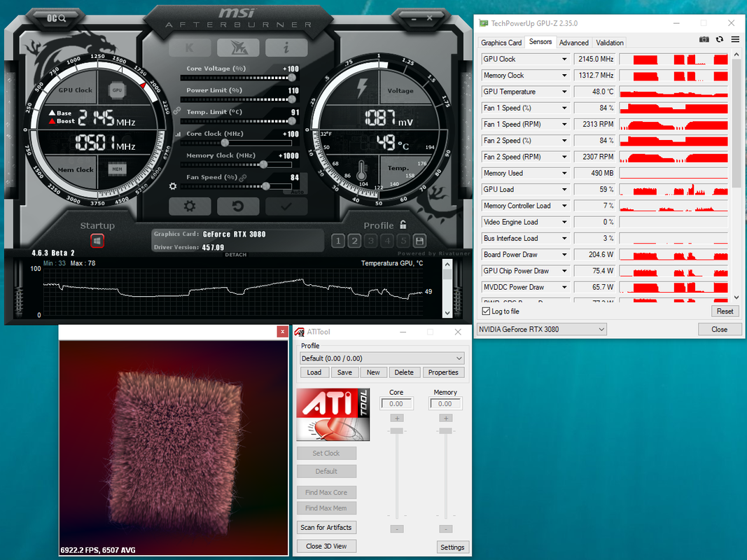Screen dimensions: 747x560
Task: Open GPU Load sensor dropdown
Action: 564,189
